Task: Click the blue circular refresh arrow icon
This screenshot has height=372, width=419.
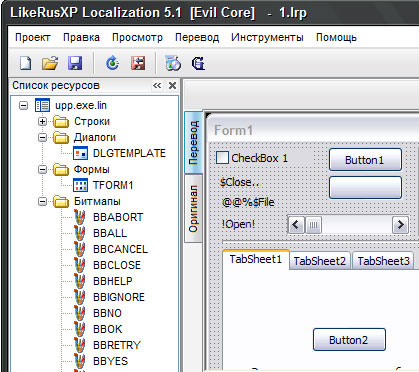Action: pos(112,63)
